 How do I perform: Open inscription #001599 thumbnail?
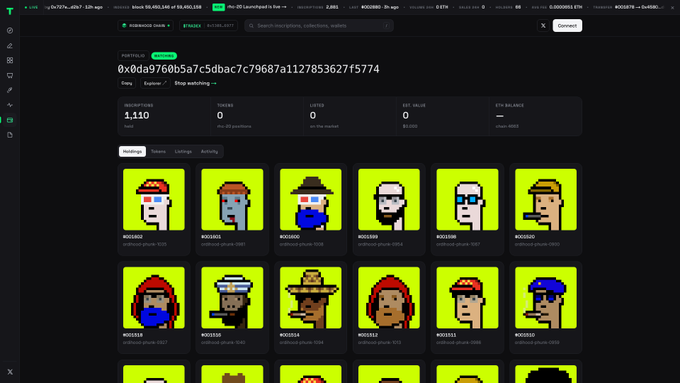pos(389,200)
